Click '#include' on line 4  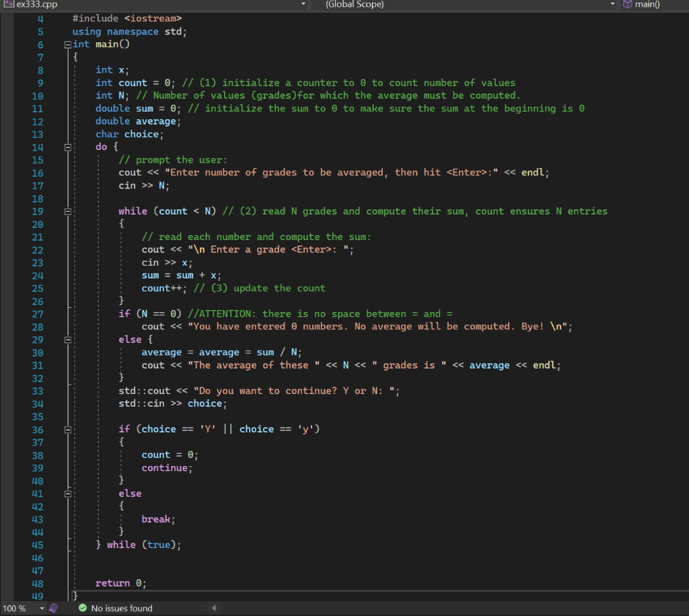96,18
